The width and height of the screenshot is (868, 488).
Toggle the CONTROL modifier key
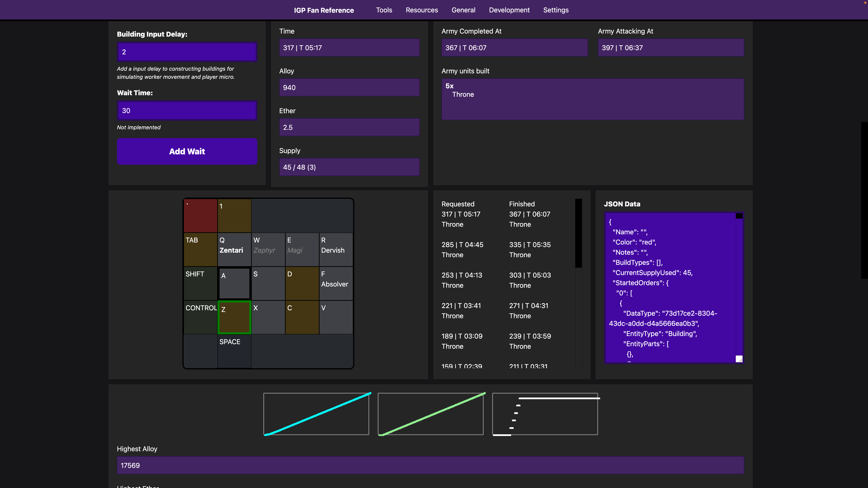click(200, 317)
